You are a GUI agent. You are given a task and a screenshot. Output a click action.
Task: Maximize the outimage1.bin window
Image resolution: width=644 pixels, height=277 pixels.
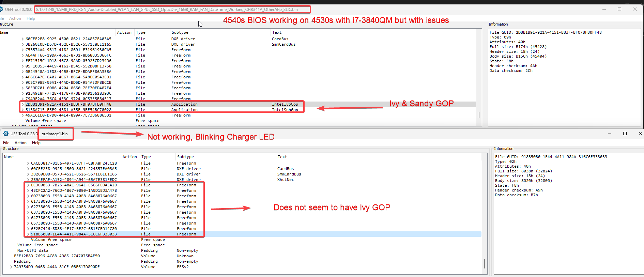pos(625,134)
